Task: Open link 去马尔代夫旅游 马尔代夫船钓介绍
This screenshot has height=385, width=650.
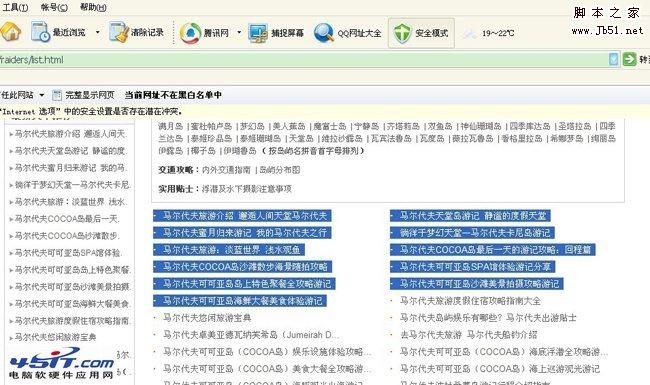Action: pyautogui.click(x=468, y=335)
